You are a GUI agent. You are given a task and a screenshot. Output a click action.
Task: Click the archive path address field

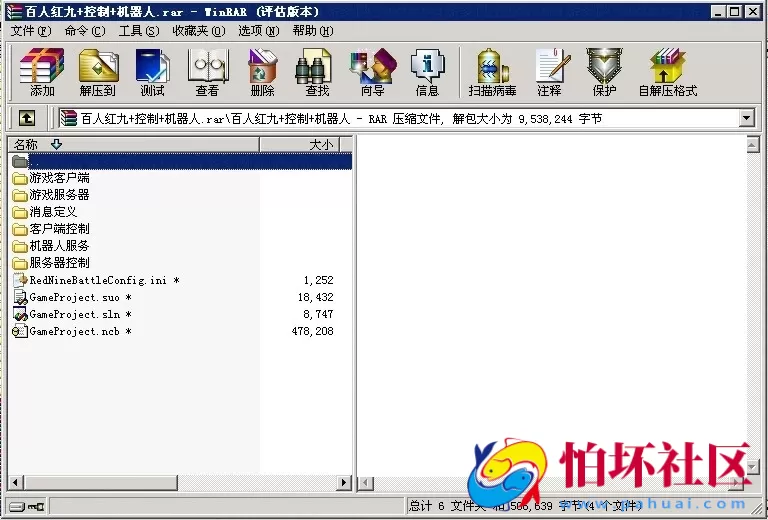[x=399, y=118]
